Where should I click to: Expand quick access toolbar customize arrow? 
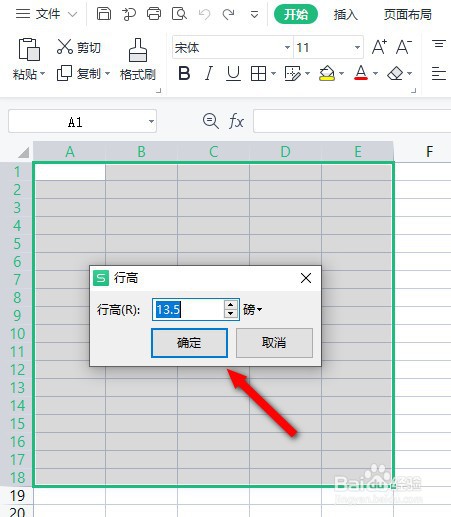[254, 15]
